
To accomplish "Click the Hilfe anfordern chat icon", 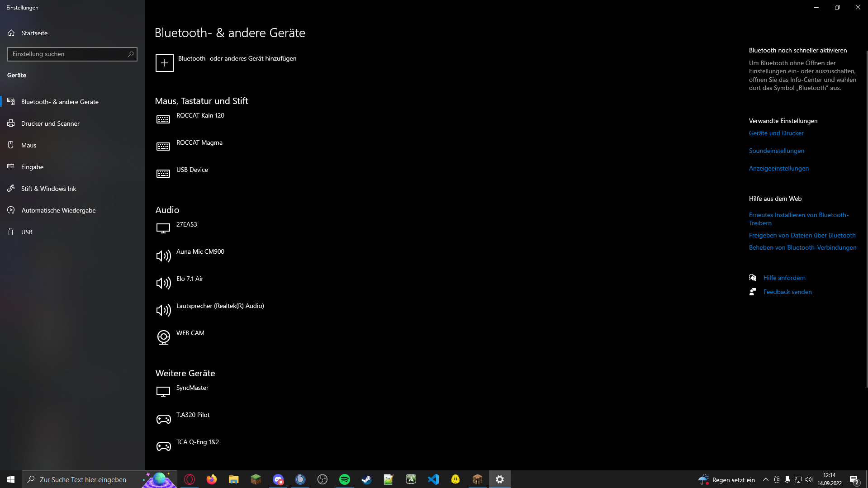I will pyautogui.click(x=753, y=278).
